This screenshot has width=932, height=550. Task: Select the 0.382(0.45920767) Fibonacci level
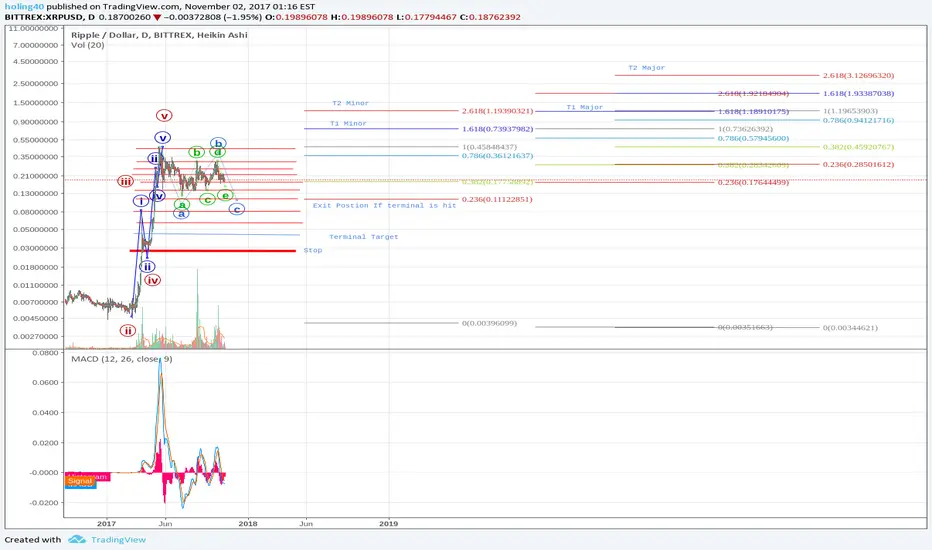(858, 147)
